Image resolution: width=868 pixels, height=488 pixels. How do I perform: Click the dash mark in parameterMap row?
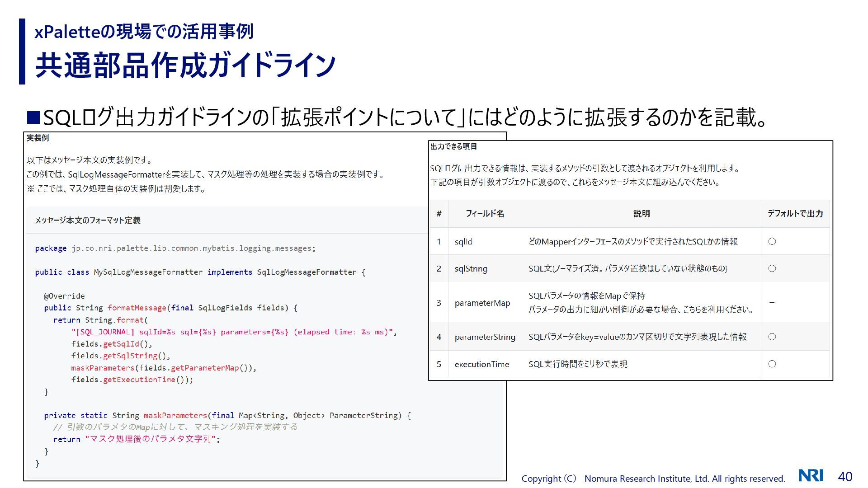click(772, 302)
